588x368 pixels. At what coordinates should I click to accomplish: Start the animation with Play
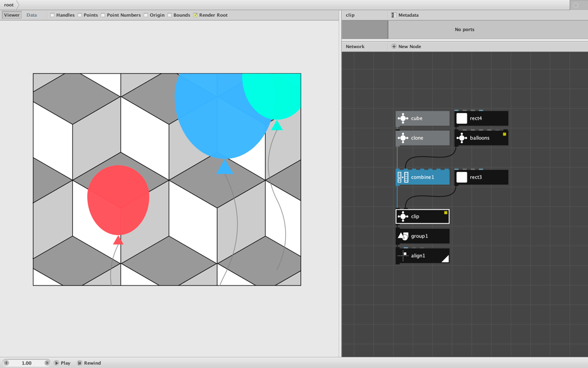point(62,363)
